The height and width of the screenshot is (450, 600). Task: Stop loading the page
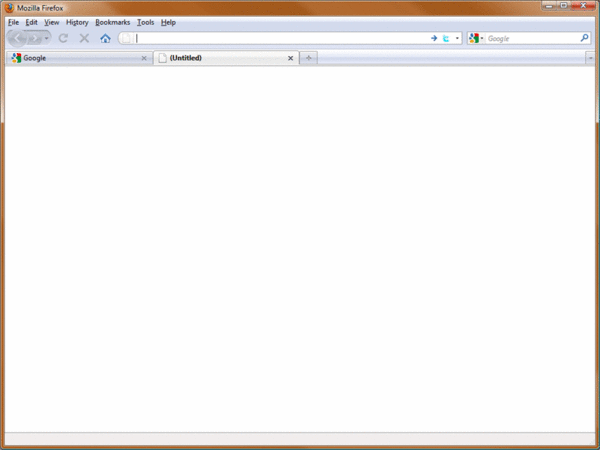click(x=84, y=38)
